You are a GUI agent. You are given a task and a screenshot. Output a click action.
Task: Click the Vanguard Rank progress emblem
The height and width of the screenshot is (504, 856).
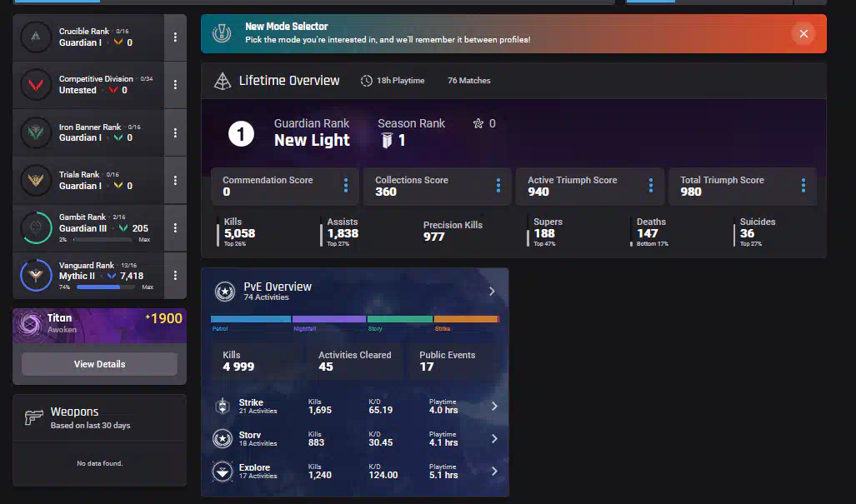36,275
